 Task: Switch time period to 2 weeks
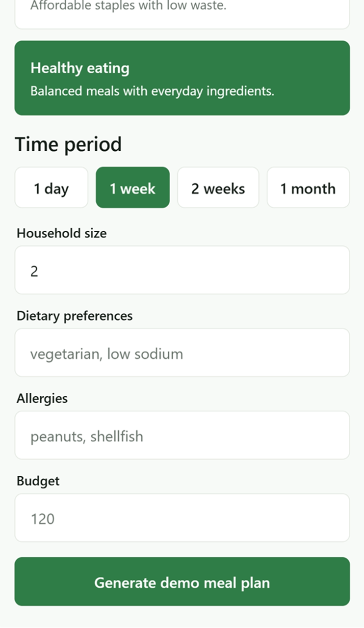coord(218,188)
